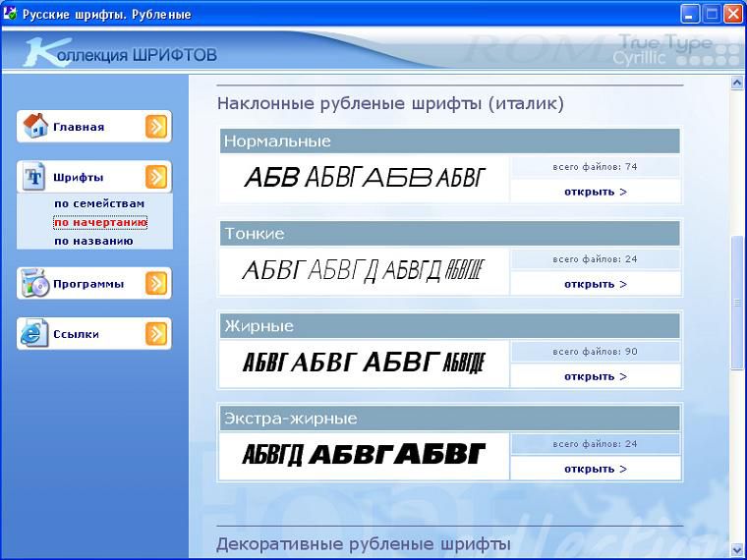Image resolution: width=747 pixels, height=560 pixels.
Task: Select the по начертанию submenu item
Action: click(99, 222)
